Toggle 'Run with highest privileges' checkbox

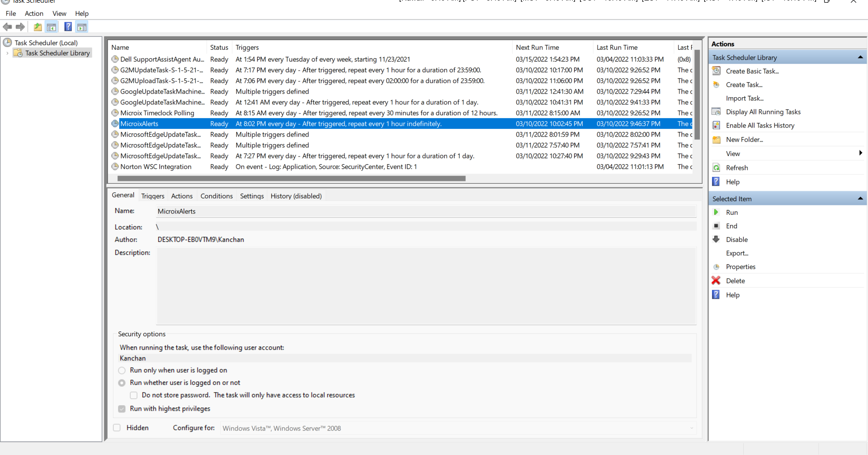point(122,409)
